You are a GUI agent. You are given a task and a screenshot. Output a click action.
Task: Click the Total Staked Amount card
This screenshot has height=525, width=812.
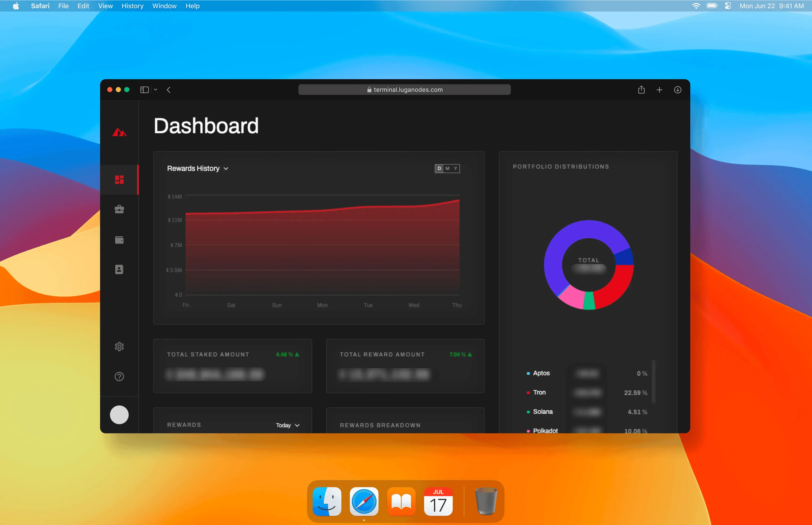[233, 366]
